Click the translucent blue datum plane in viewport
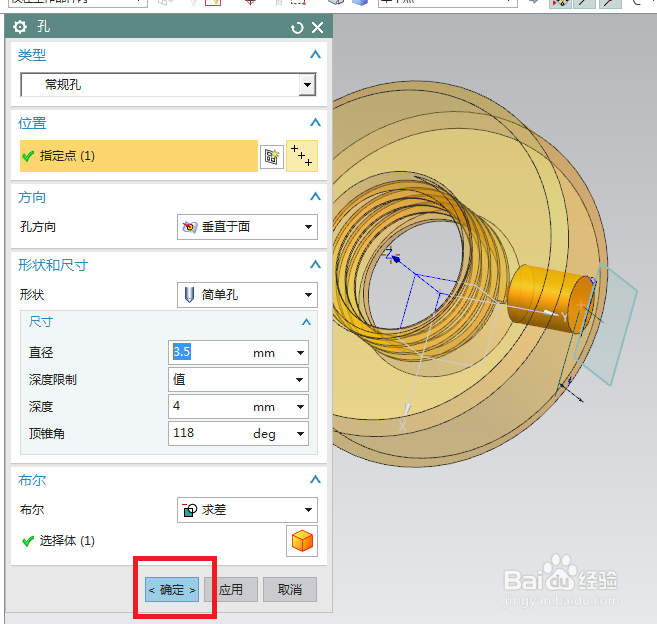The width and height of the screenshot is (657, 624). (608, 325)
